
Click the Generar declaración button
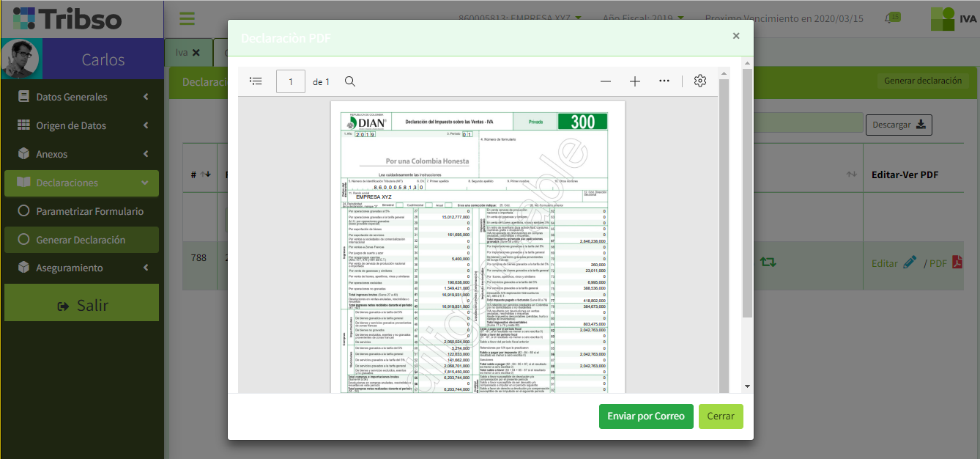pos(923,81)
